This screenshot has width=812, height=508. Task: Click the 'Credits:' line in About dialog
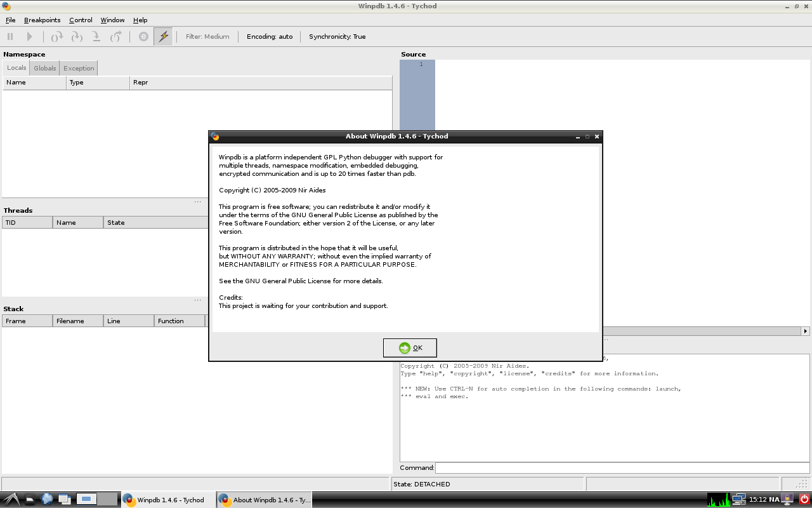pos(231,298)
